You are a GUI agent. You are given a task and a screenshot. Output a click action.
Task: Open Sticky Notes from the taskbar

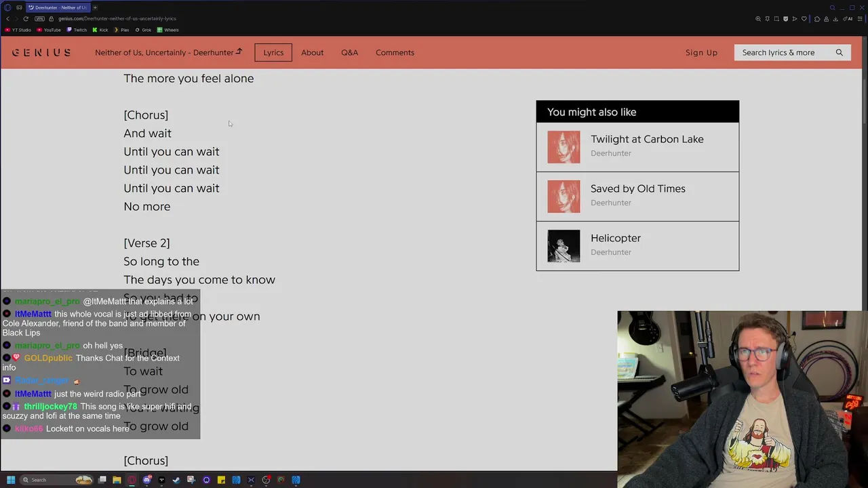221,480
